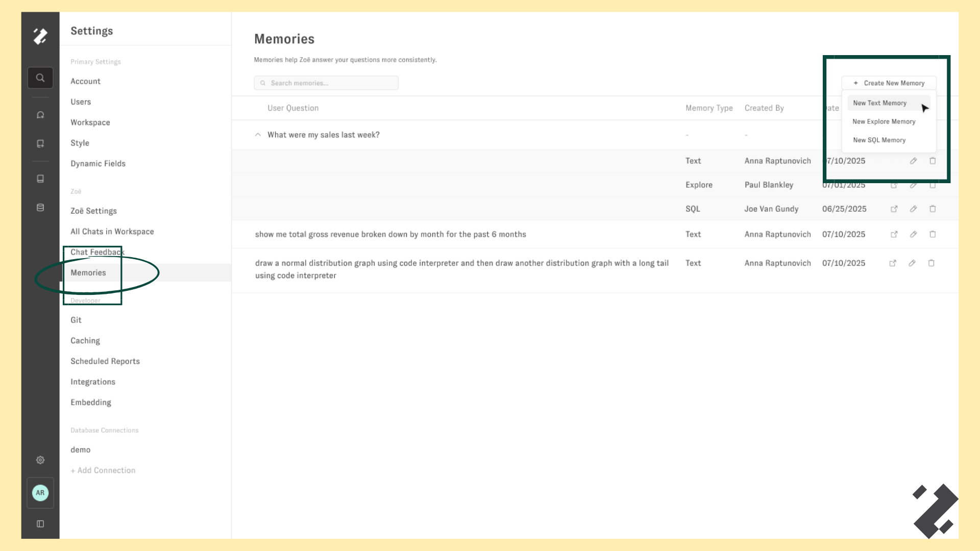Edit the SQL memory by Joe Van Gundy

(913, 209)
